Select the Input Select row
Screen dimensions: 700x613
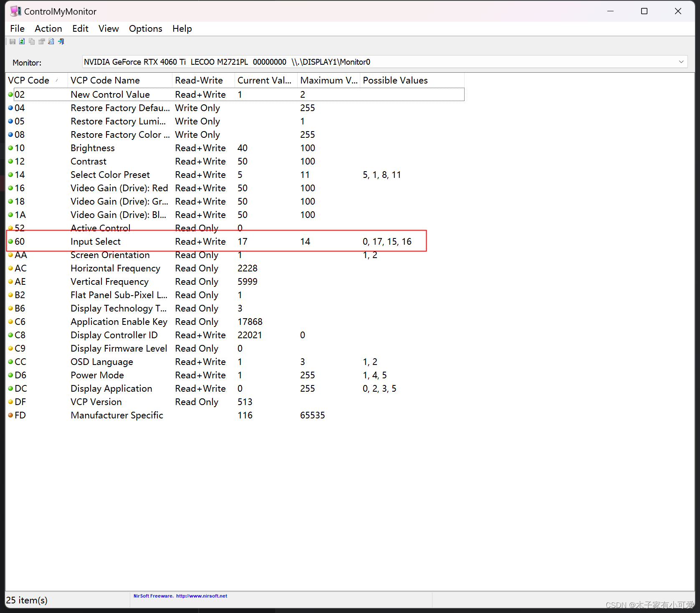pos(236,241)
